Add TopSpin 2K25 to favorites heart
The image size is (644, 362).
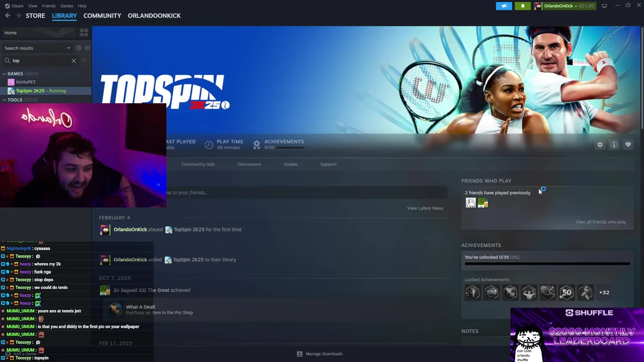[628, 145]
